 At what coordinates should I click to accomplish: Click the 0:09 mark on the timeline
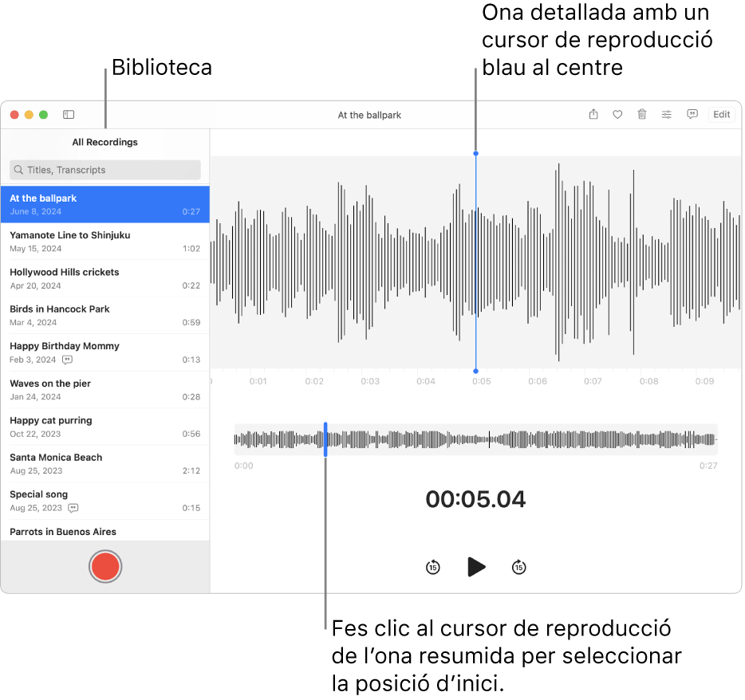pos(704,381)
